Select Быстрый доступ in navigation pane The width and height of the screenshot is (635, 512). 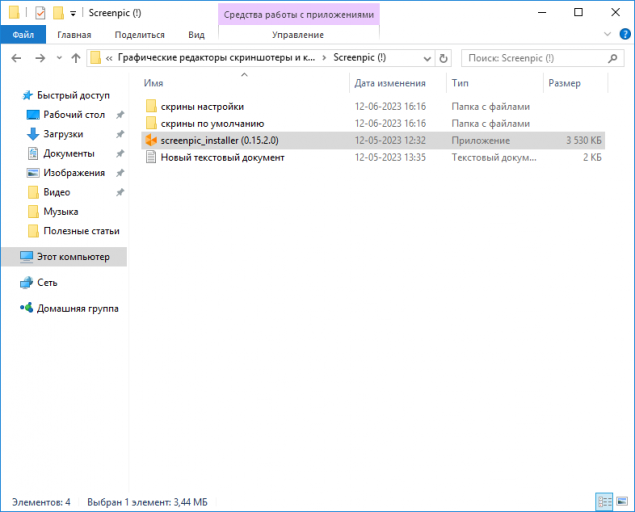[x=73, y=95]
